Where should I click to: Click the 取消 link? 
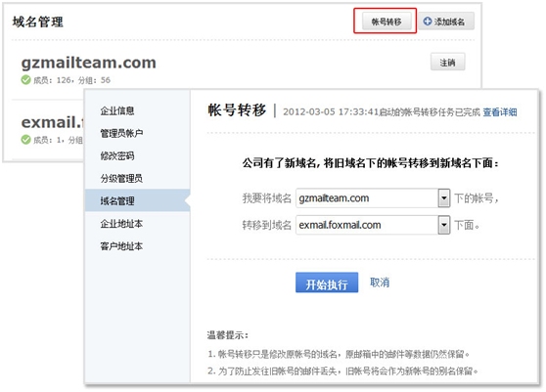coord(380,283)
